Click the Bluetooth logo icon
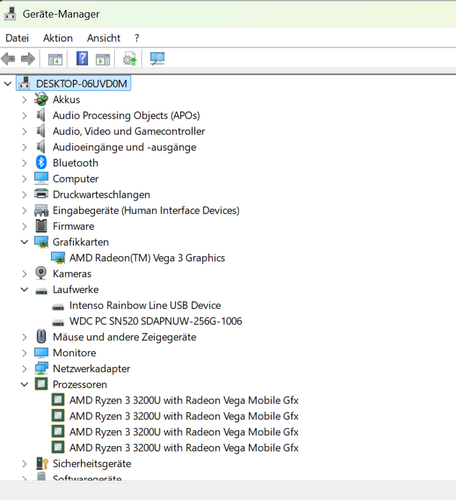This screenshot has height=500, width=456. 41,162
